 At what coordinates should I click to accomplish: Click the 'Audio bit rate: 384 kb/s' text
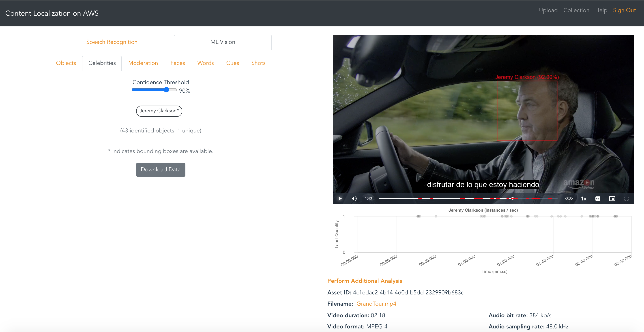tap(520, 315)
